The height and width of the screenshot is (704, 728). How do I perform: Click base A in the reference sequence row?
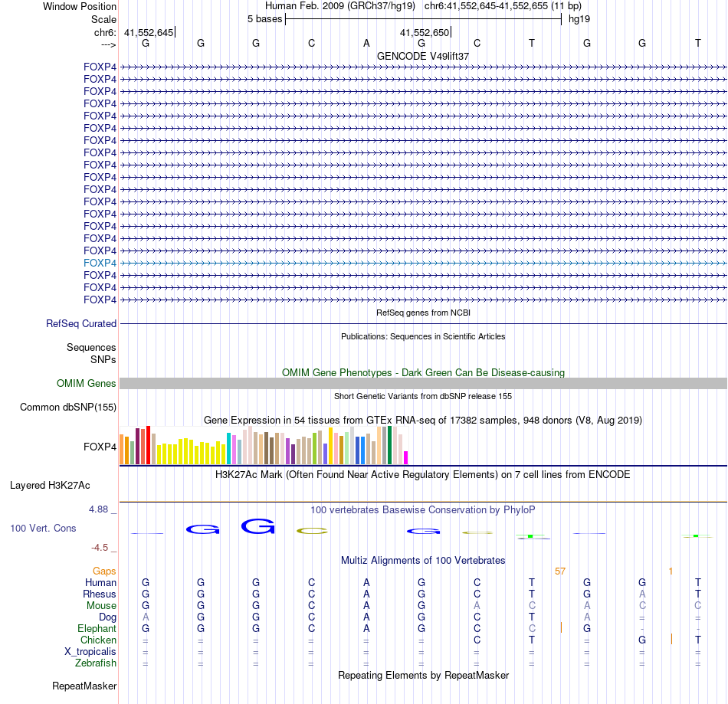coord(366,43)
